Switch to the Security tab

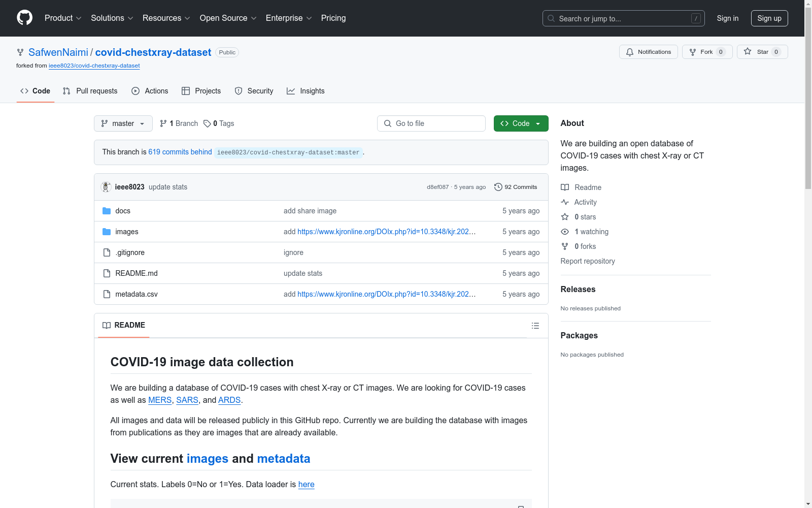(254, 91)
